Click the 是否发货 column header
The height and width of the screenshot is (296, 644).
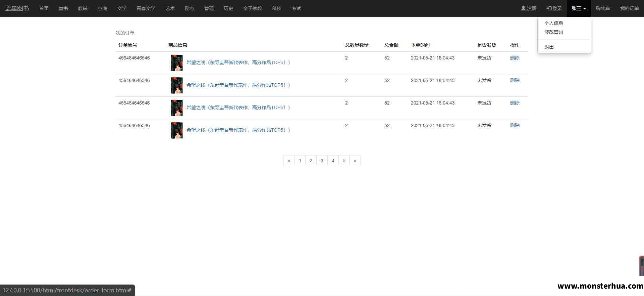pyautogui.click(x=487, y=45)
